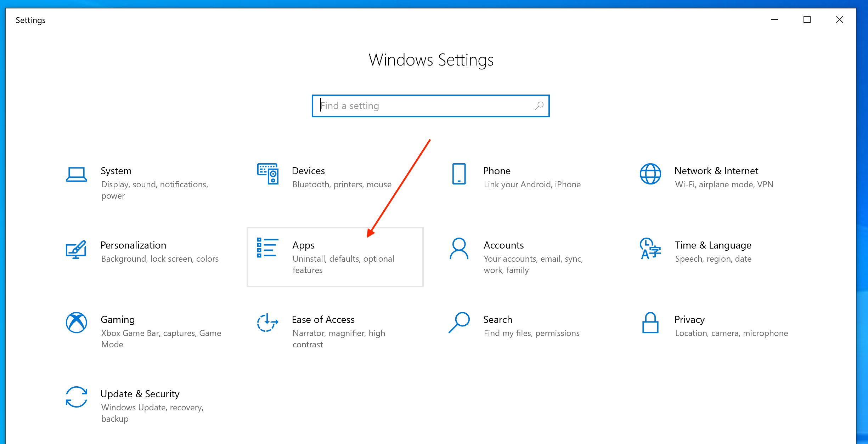
Task: Click the Network & Internet globe icon
Action: [x=650, y=174]
